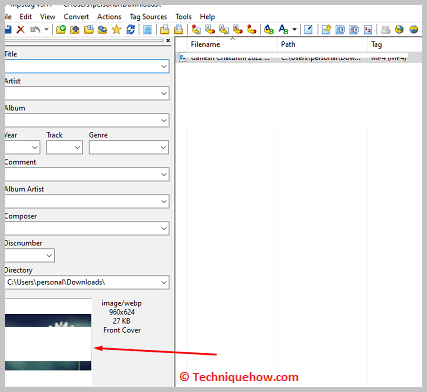This screenshot has width=427, height=392.
Task: Expand the Directory path dropdown
Action: (164, 282)
